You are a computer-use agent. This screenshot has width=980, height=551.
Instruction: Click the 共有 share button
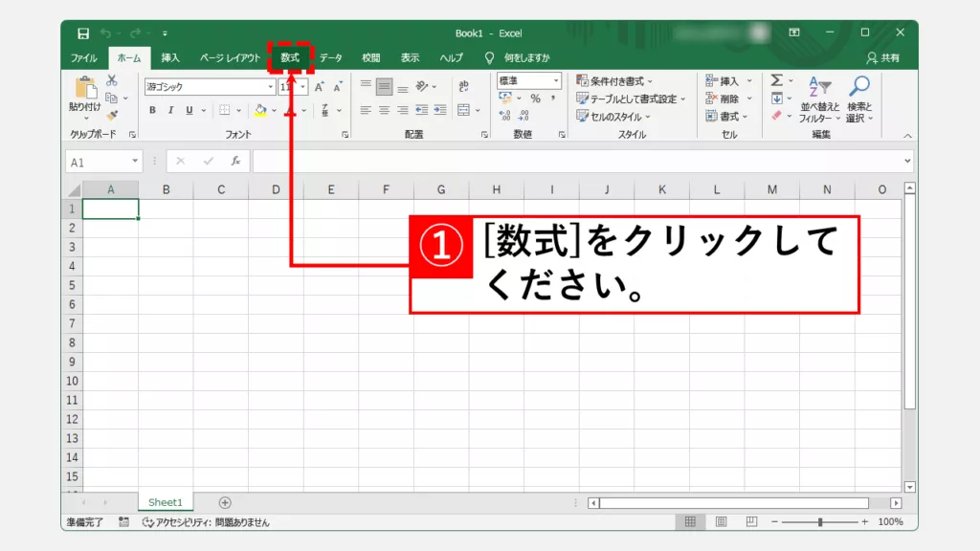[882, 57]
